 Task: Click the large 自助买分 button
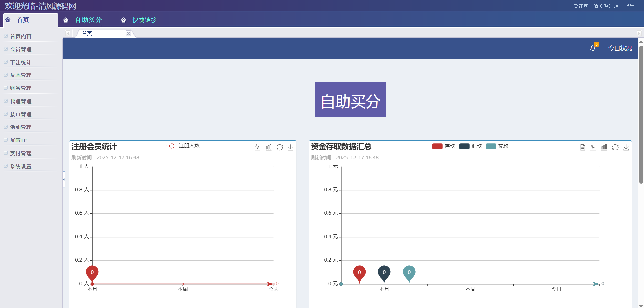(x=351, y=99)
